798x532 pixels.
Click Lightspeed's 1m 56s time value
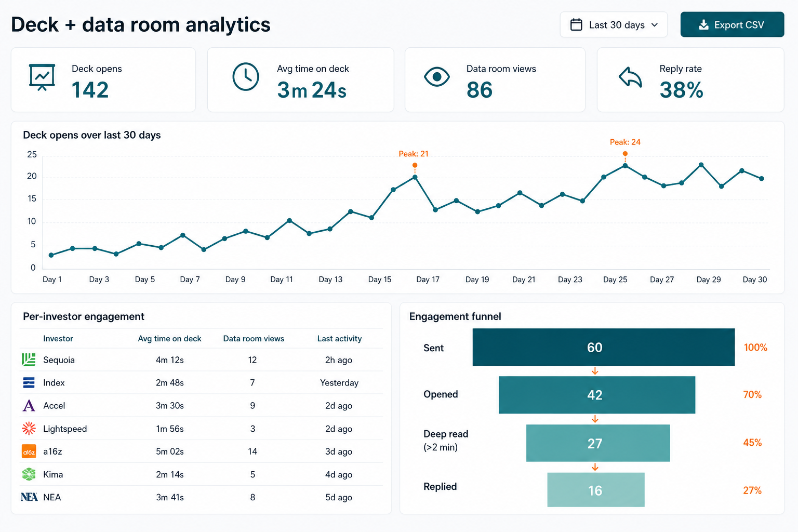tap(170, 429)
